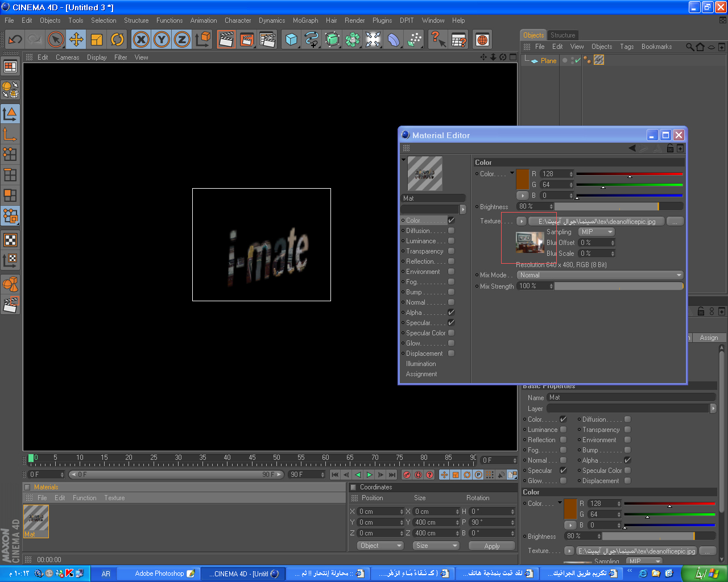
Task: Uncheck the Alpha channel in Material Editor
Action: (451, 313)
